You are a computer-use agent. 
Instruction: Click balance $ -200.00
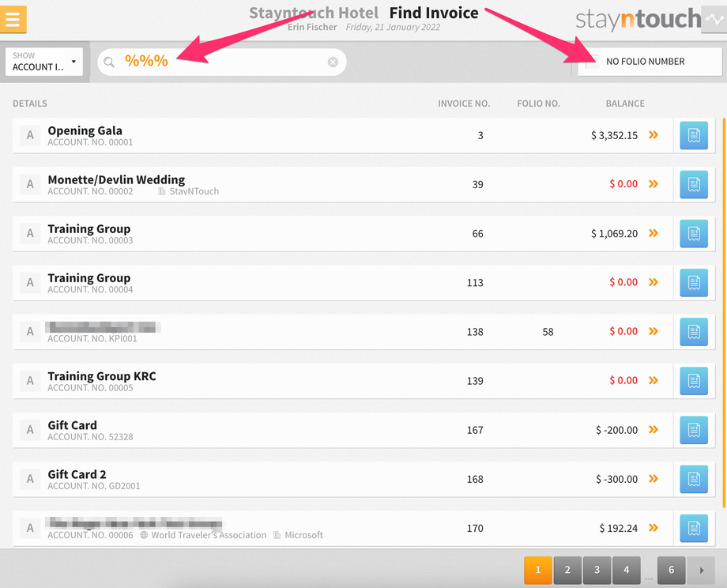616,431
